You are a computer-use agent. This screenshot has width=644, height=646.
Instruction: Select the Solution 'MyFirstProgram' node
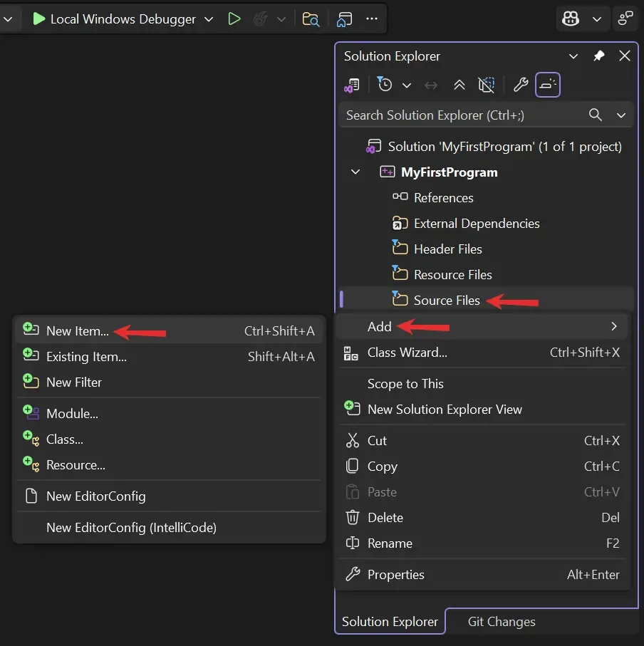(494, 147)
